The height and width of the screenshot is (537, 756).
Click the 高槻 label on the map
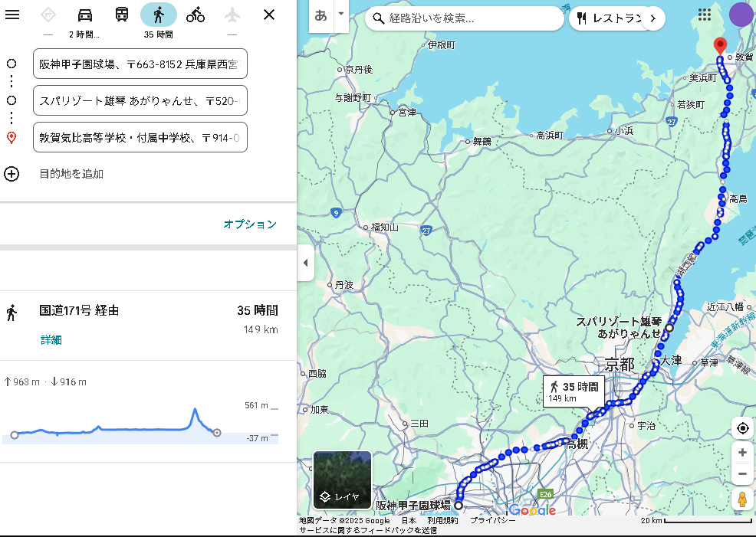[577, 444]
